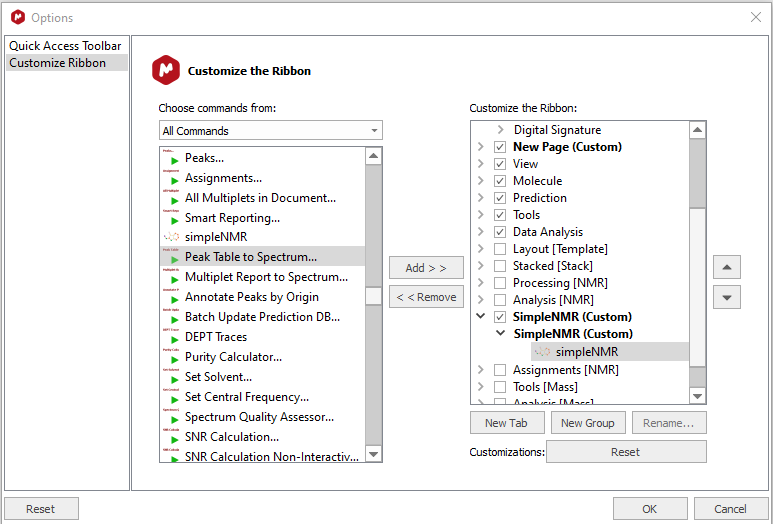Click the Peak Table to Spectrum icon
Image resolution: width=773 pixels, height=524 pixels.
click(x=171, y=257)
